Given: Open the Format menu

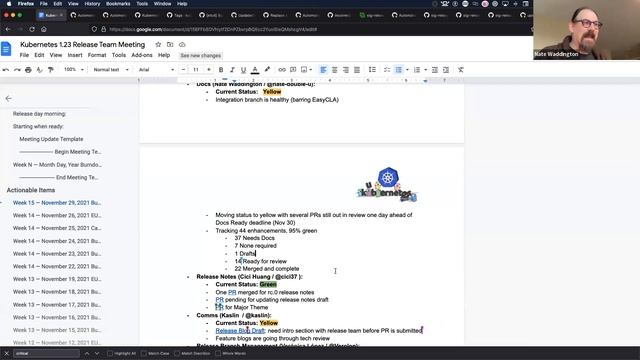Looking at the screenshot, I should (97, 55).
